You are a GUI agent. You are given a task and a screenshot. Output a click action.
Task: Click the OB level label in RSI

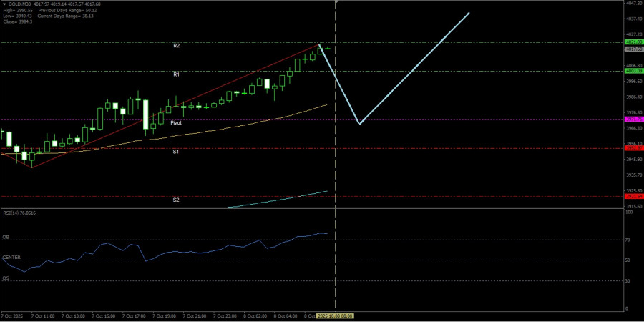(6, 238)
